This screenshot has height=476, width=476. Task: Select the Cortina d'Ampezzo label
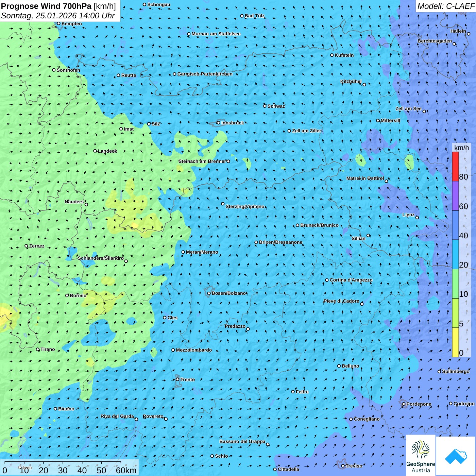coord(351,280)
